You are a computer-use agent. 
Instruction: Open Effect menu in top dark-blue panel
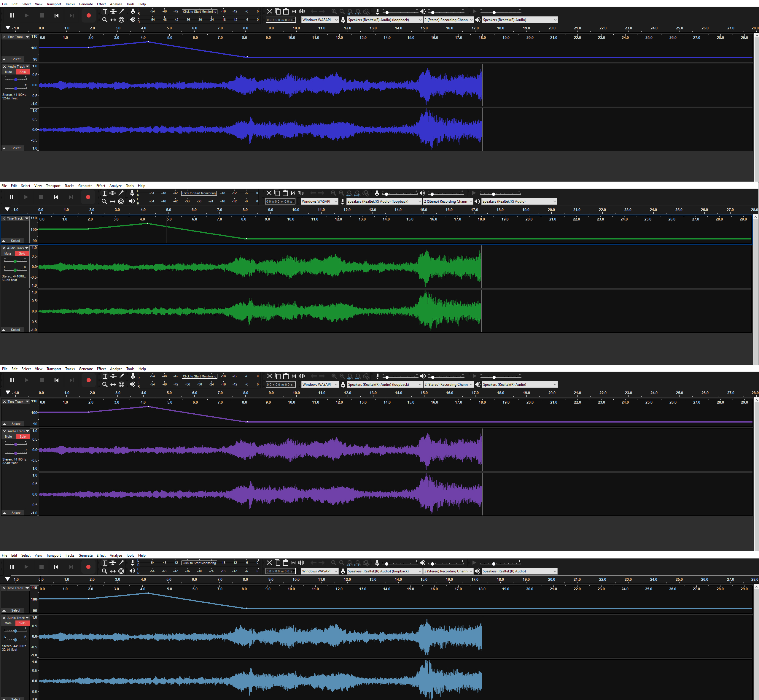[x=101, y=4]
